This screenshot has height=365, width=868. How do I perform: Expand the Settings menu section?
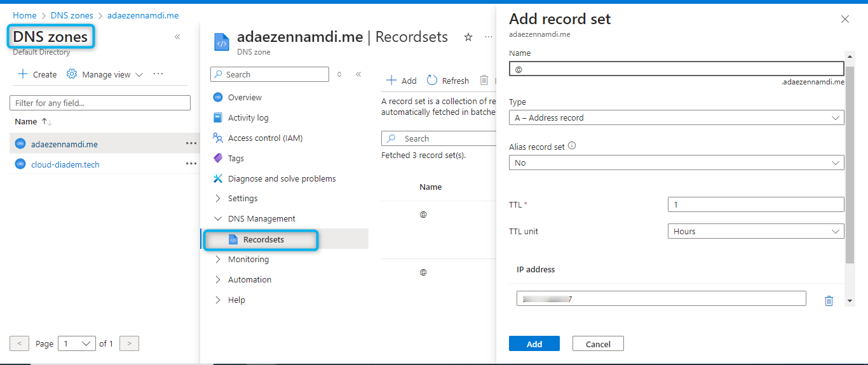[x=243, y=199]
